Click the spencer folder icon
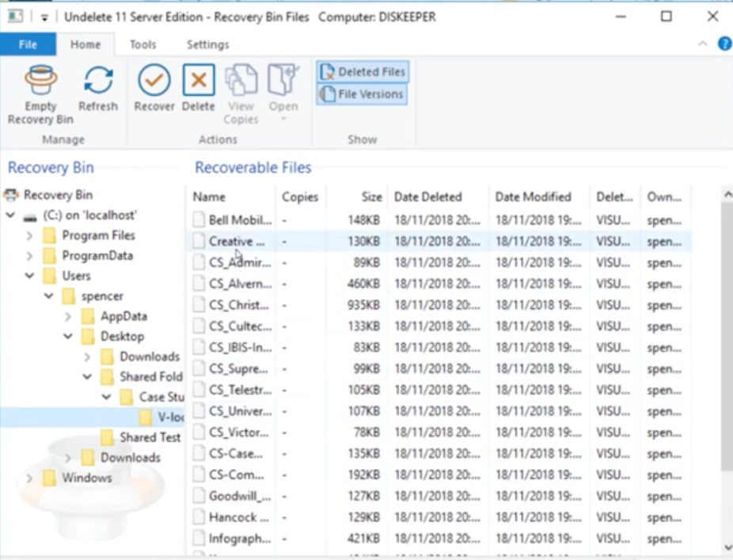The height and width of the screenshot is (560, 733). [x=69, y=296]
